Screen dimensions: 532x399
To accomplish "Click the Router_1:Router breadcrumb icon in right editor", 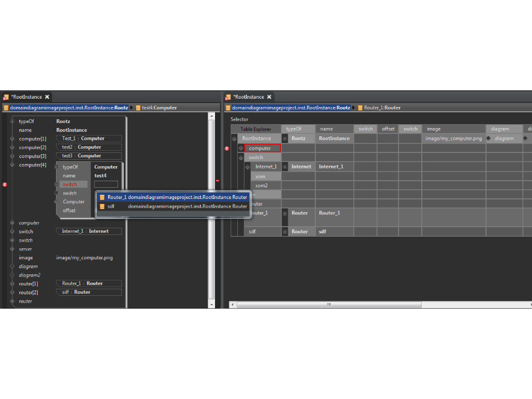I will (x=360, y=108).
